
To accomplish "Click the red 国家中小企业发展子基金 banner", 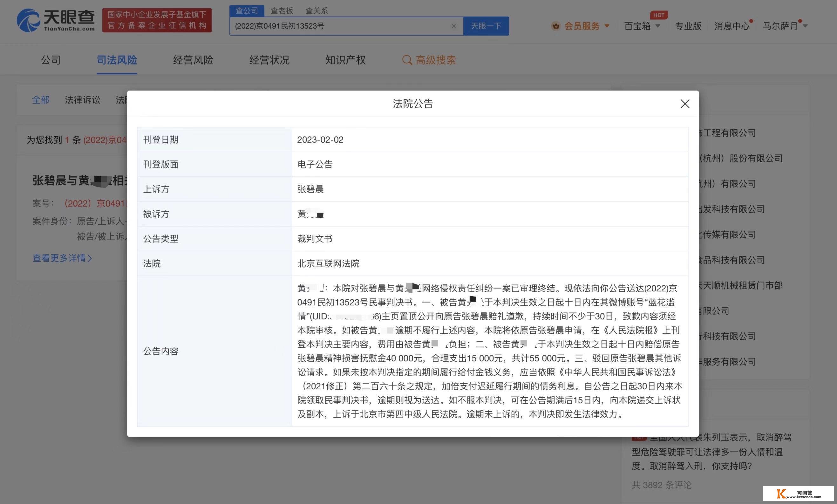I will pos(157,20).
